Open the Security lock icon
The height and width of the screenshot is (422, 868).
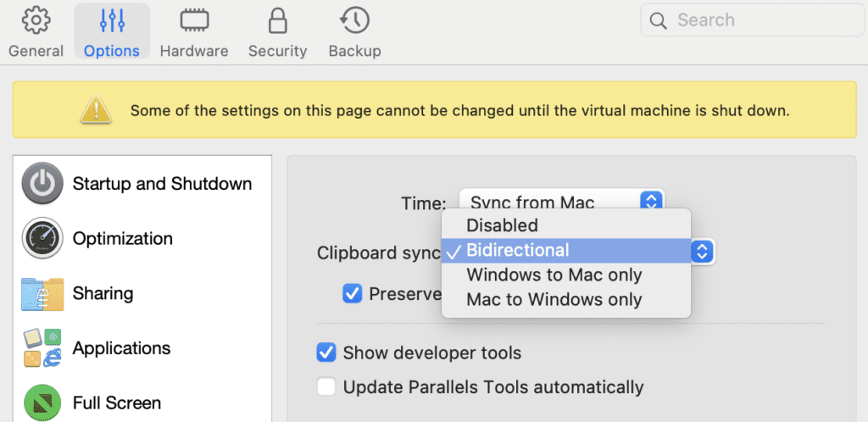point(276,20)
